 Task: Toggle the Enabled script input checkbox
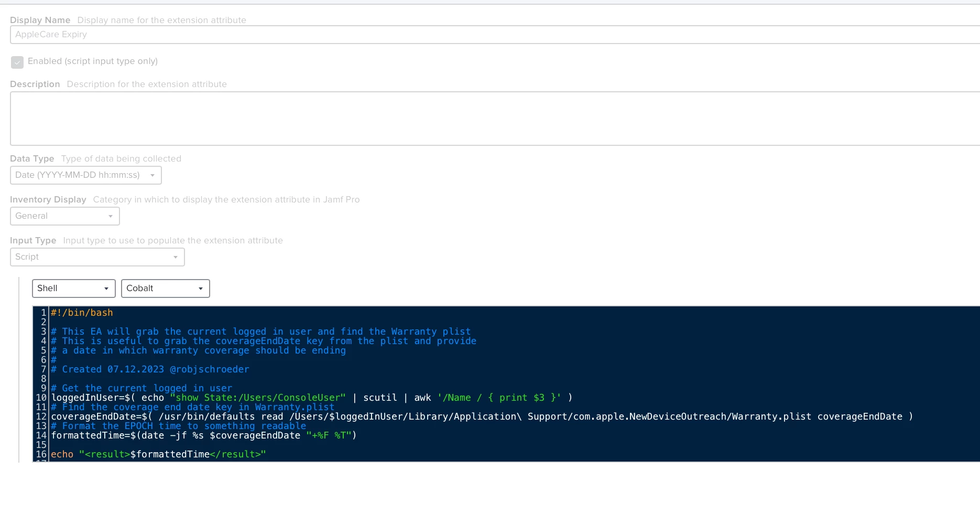[x=17, y=62]
